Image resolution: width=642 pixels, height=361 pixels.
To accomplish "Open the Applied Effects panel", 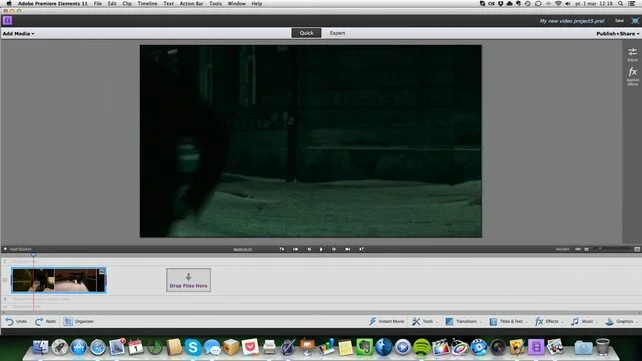I will click(x=633, y=76).
